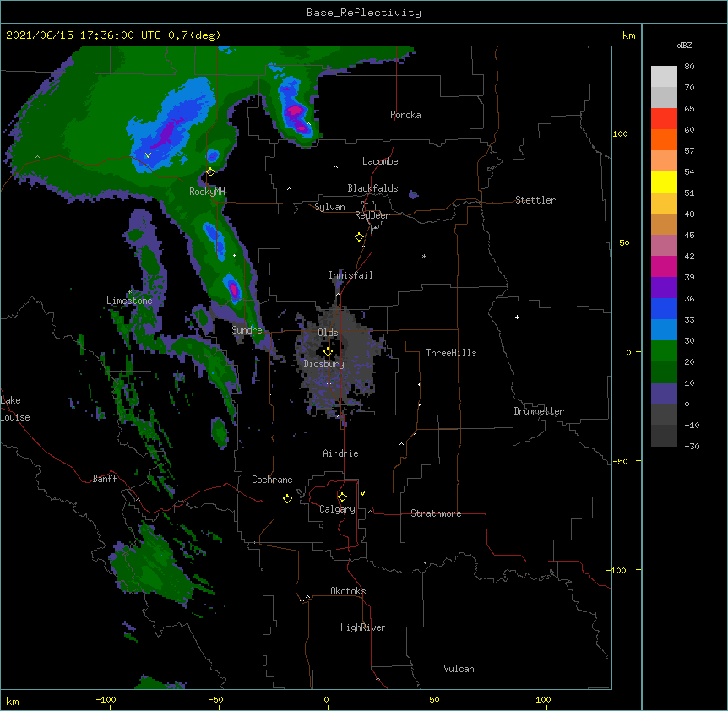
Task: Click the Vulcan town label
Action: (459, 669)
